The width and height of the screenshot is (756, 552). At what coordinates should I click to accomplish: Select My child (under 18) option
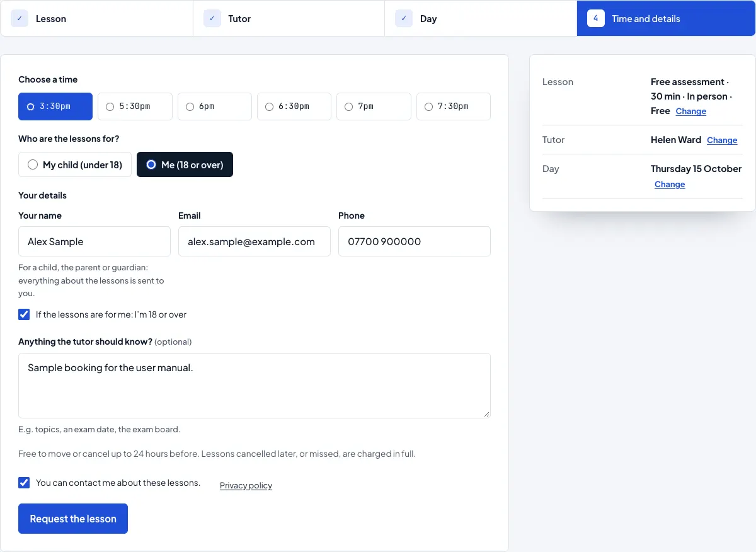click(x=75, y=164)
